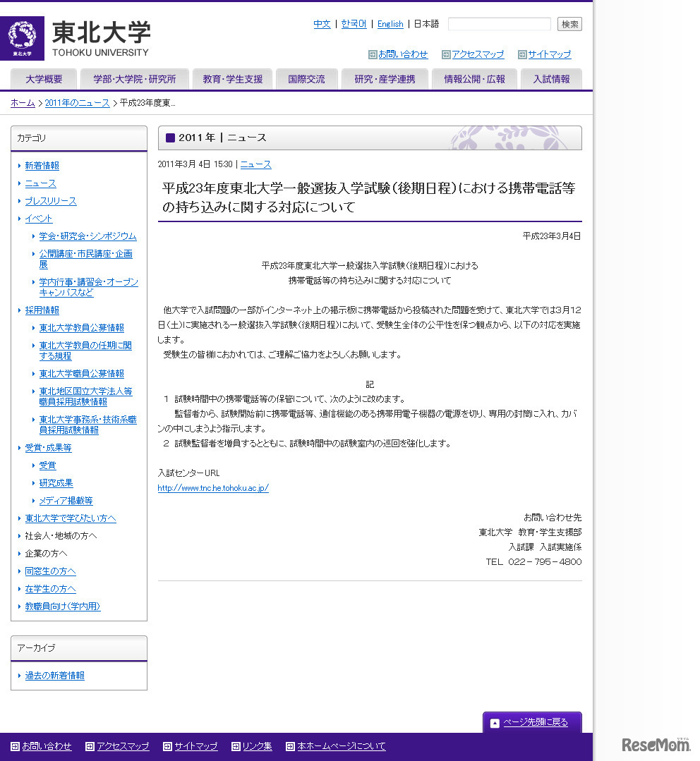Screen dimensions: 700x761
Task: Open 公開講座・市民講座・企画展 sidebar link
Action: [x=85, y=259]
